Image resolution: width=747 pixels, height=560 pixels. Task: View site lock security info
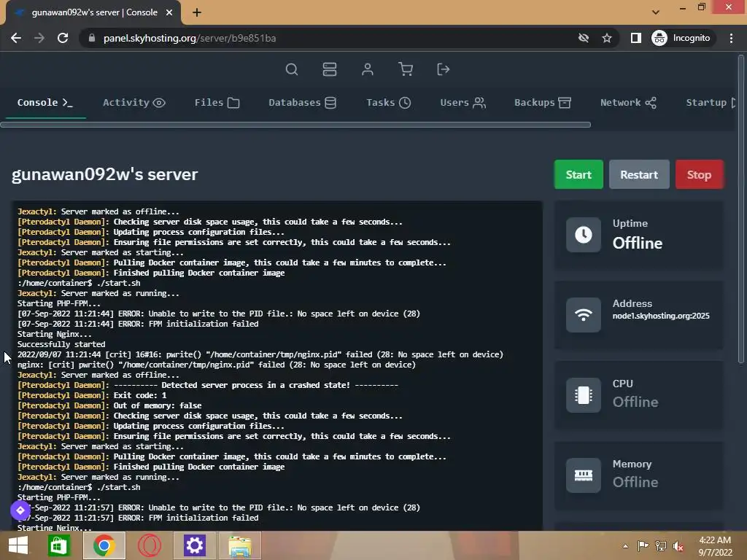point(92,38)
